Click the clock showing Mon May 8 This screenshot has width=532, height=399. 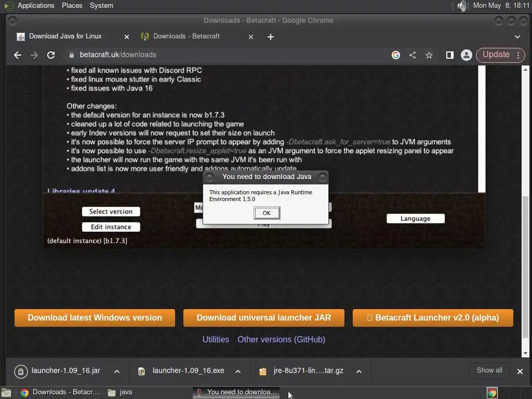click(501, 5)
